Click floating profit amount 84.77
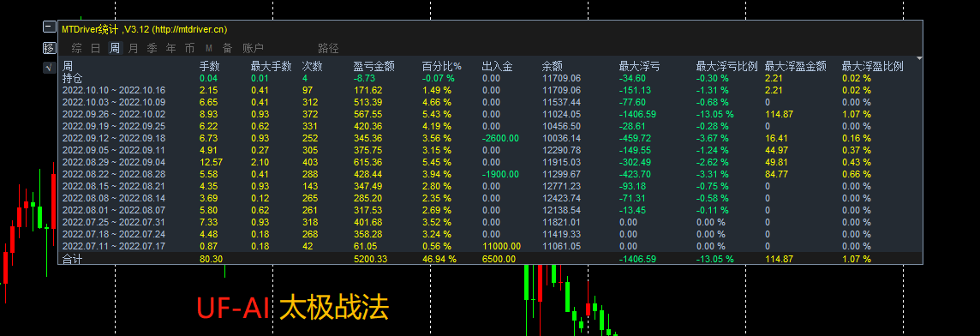Viewport: 980px width, 336px height. click(776, 174)
